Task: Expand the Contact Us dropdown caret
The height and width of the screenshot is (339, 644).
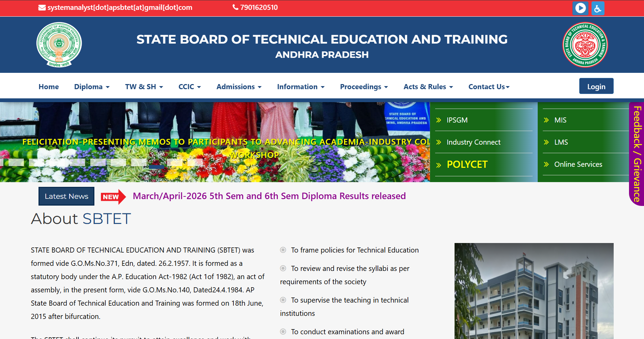Action: (508, 87)
